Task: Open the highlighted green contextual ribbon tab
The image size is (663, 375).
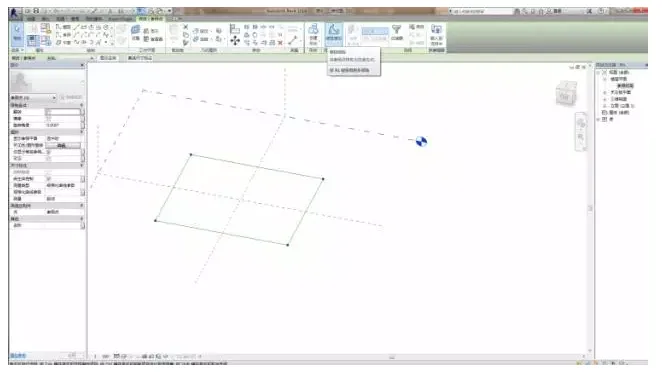Action: tap(151, 19)
